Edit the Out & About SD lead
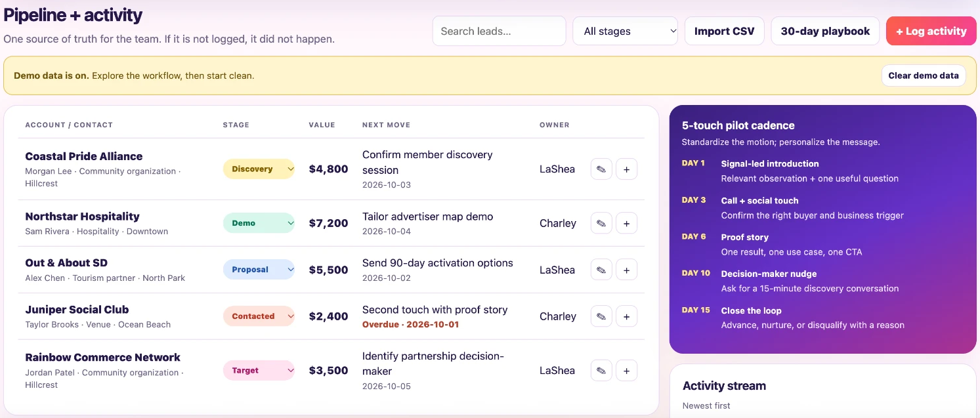Image resolution: width=980 pixels, height=418 pixels. [601, 270]
